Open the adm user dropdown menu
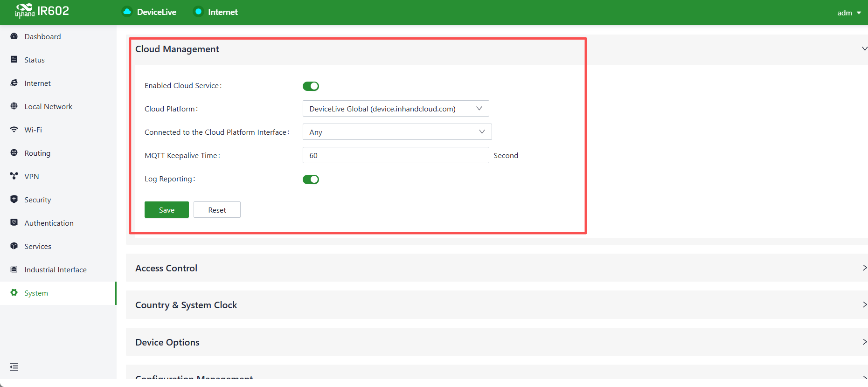The image size is (868, 387). point(849,13)
